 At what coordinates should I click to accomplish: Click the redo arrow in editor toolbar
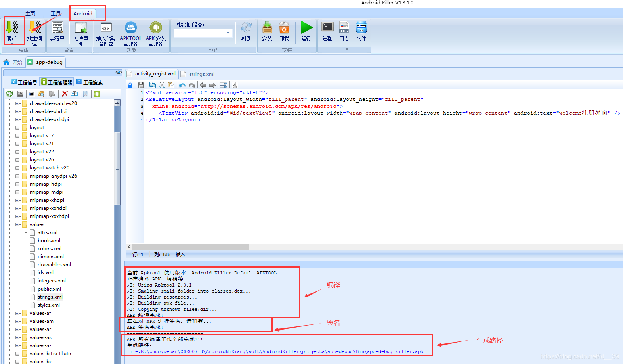click(192, 85)
